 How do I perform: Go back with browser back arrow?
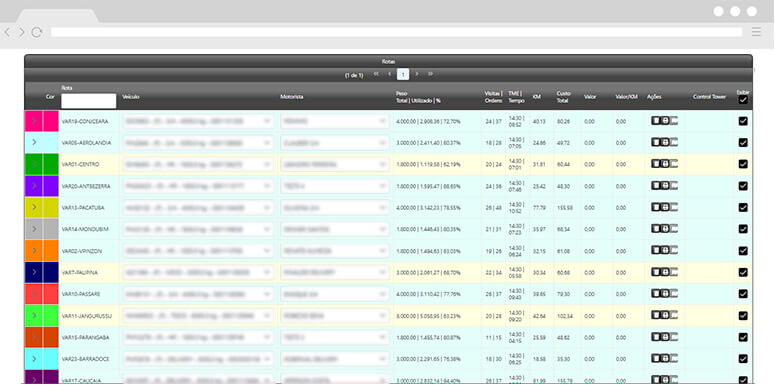click(x=7, y=32)
